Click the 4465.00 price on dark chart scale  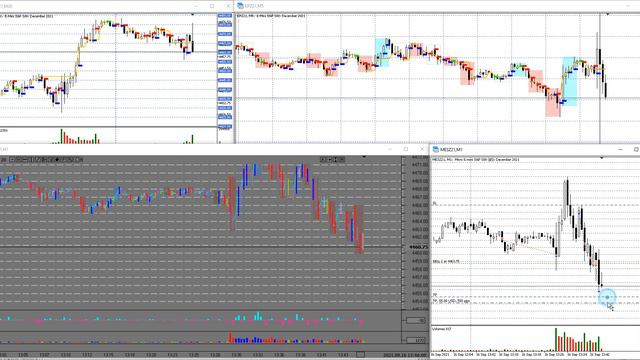(x=419, y=213)
